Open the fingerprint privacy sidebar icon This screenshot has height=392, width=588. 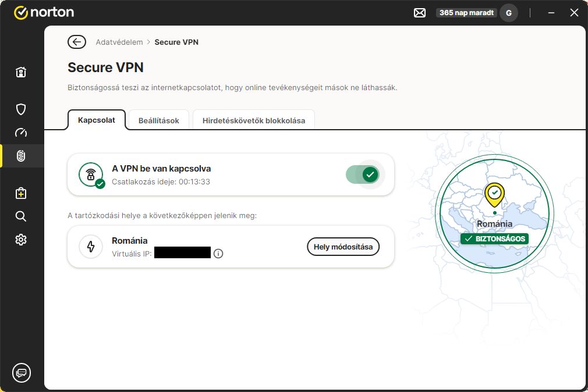coord(21,156)
